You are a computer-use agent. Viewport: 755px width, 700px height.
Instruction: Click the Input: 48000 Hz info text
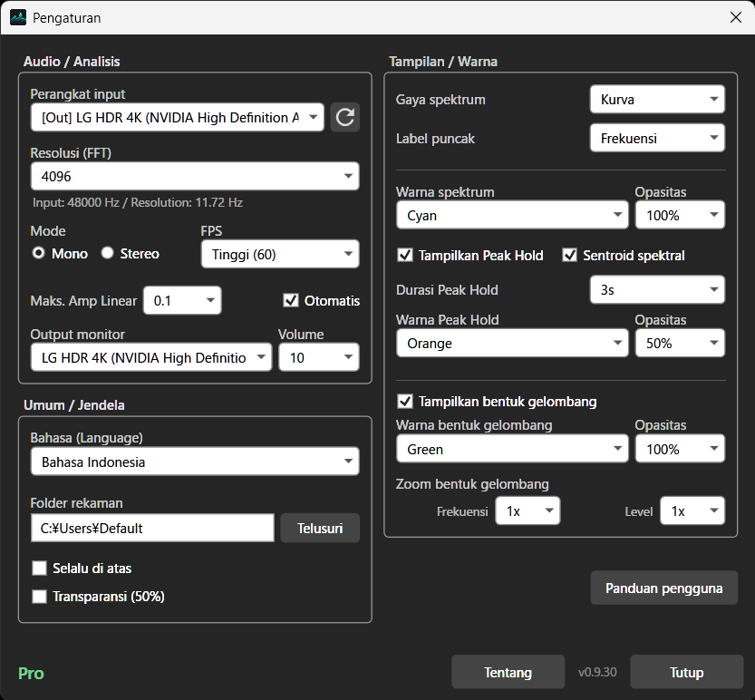pyautogui.click(x=138, y=202)
